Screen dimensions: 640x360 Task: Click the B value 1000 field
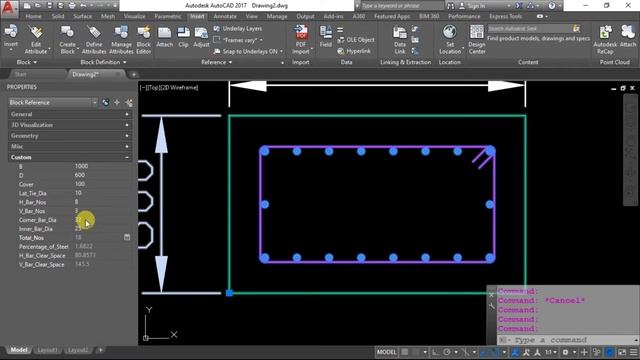(102, 166)
